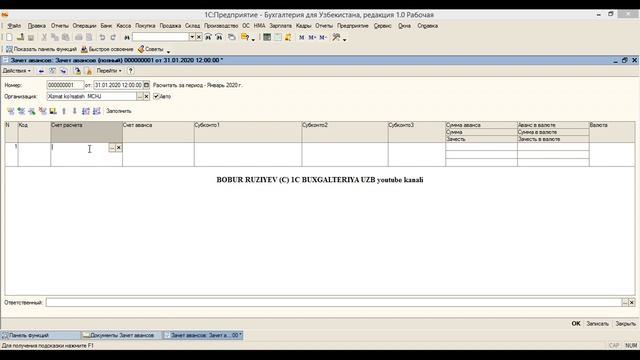This screenshot has height=360, width=640.
Task: Click the Undo arrow icon
Action: coord(102,37)
